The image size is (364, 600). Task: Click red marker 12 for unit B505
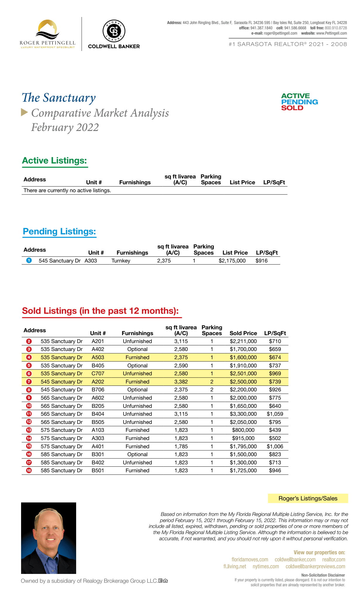coord(29,422)
